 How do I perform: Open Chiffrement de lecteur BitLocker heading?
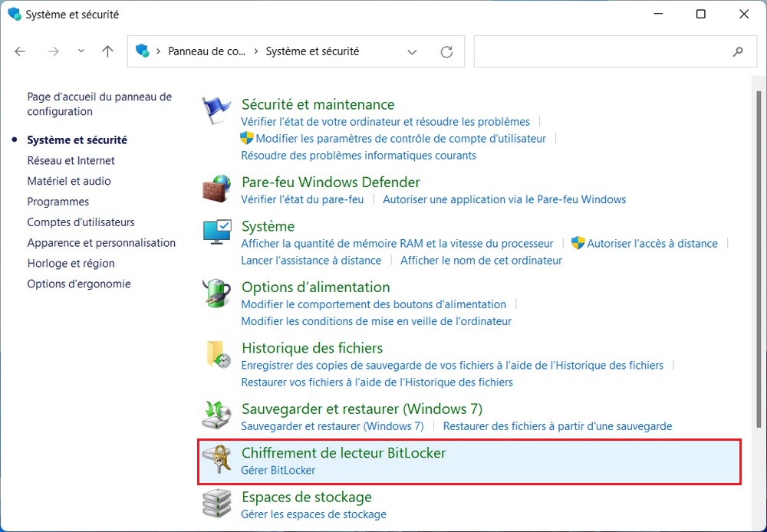click(x=344, y=453)
